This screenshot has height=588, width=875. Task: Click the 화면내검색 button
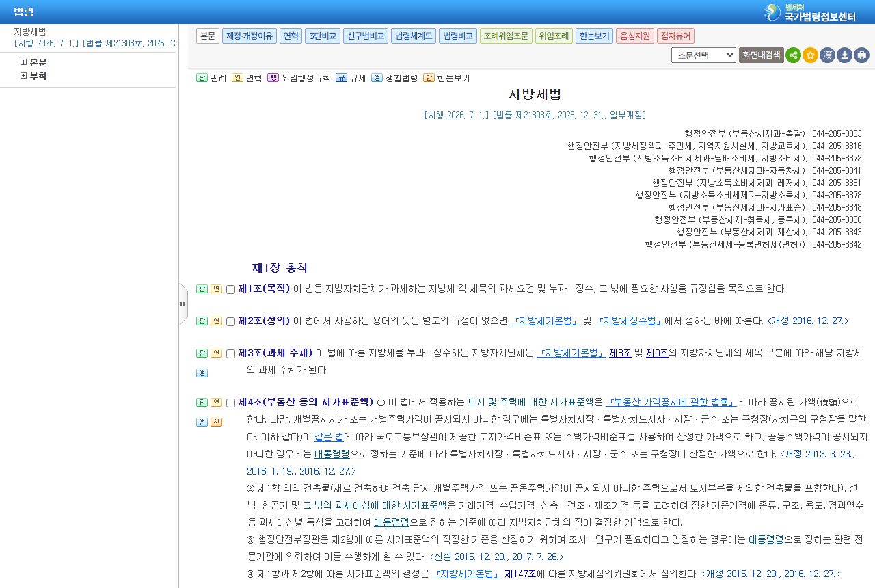762,55
